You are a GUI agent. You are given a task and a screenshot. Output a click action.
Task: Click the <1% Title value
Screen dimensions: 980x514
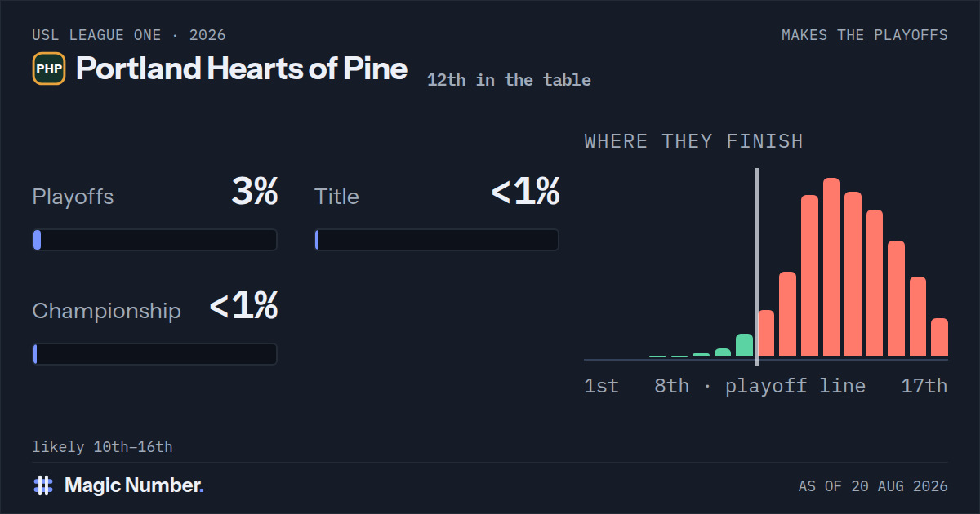(525, 193)
